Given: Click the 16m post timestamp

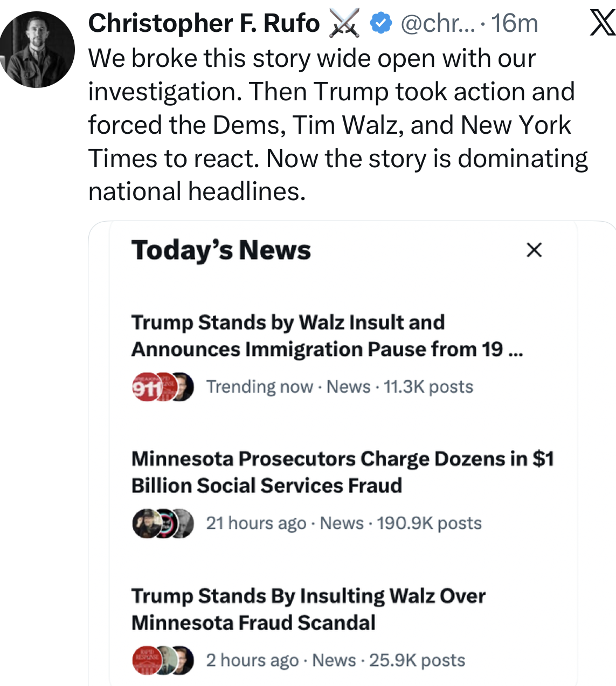Looking at the screenshot, I should (x=515, y=24).
